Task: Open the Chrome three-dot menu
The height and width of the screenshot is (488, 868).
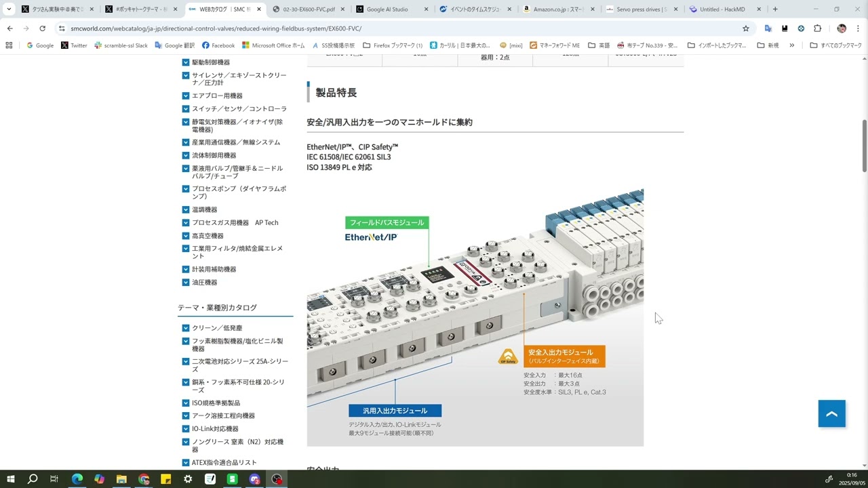Action: 858,28
